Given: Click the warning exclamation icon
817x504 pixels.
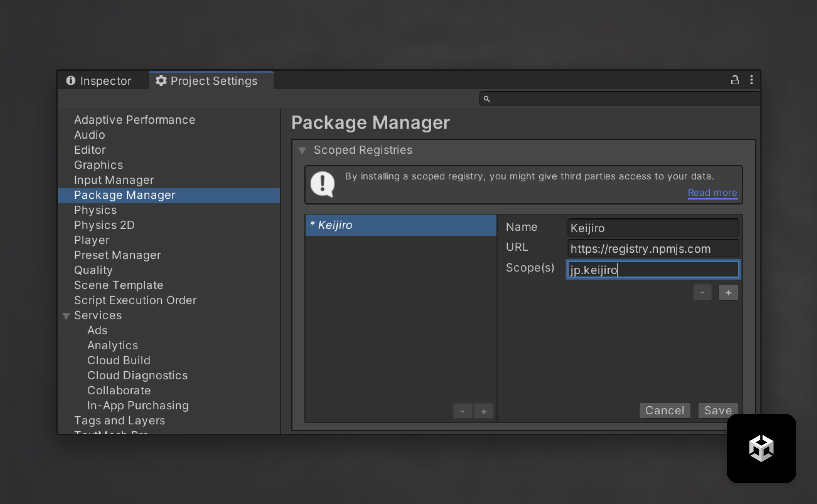Looking at the screenshot, I should tap(322, 184).
